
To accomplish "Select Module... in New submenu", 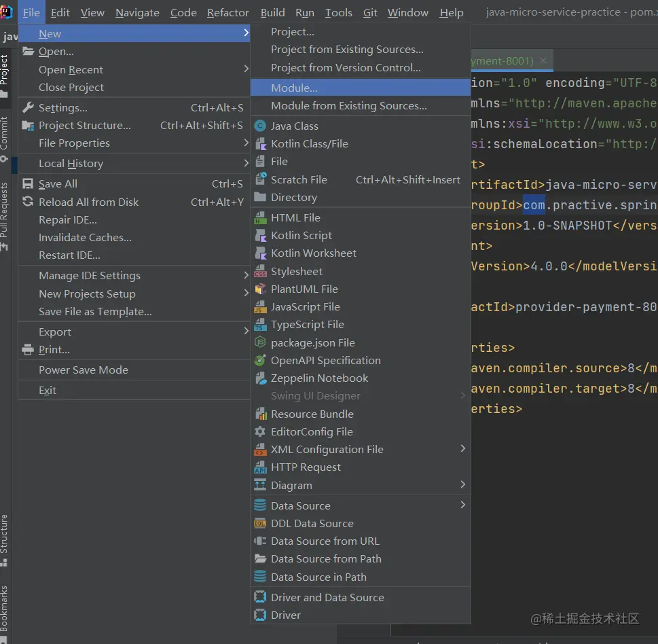I will (x=361, y=88).
